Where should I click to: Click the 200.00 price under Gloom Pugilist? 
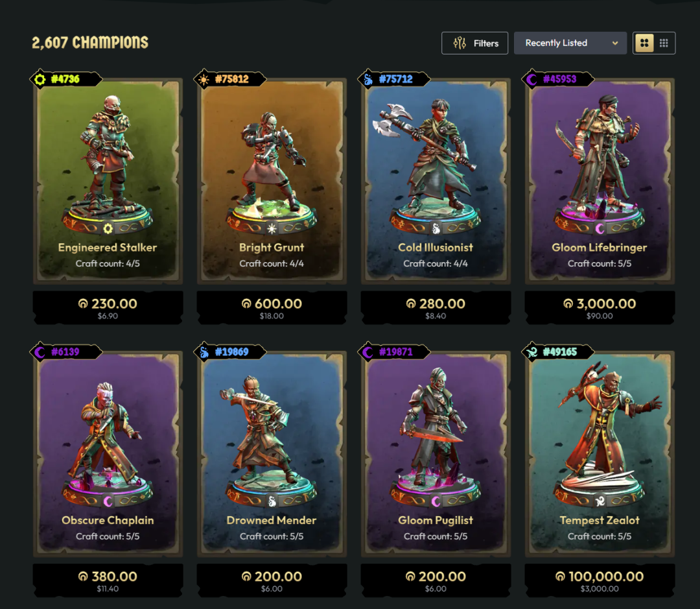pos(436,577)
